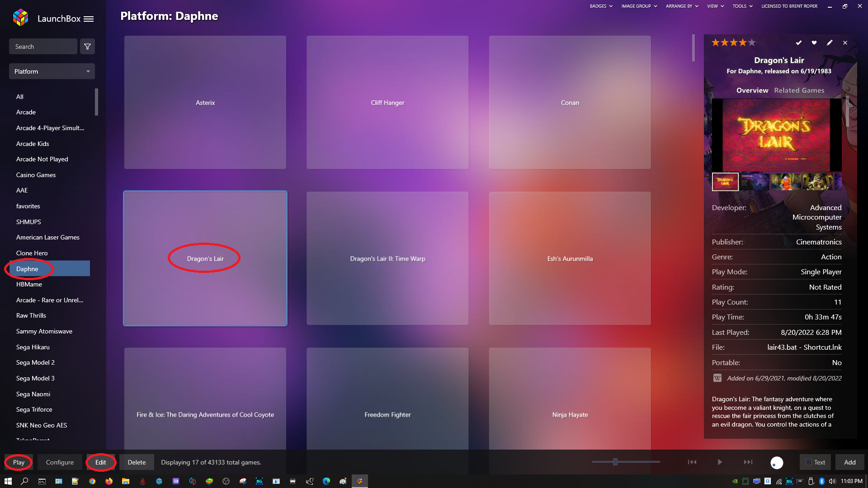The width and height of the screenshot is (868, 488).
Task: Click the pencil edit icon in details panel
Action: [x=830, y=42]
